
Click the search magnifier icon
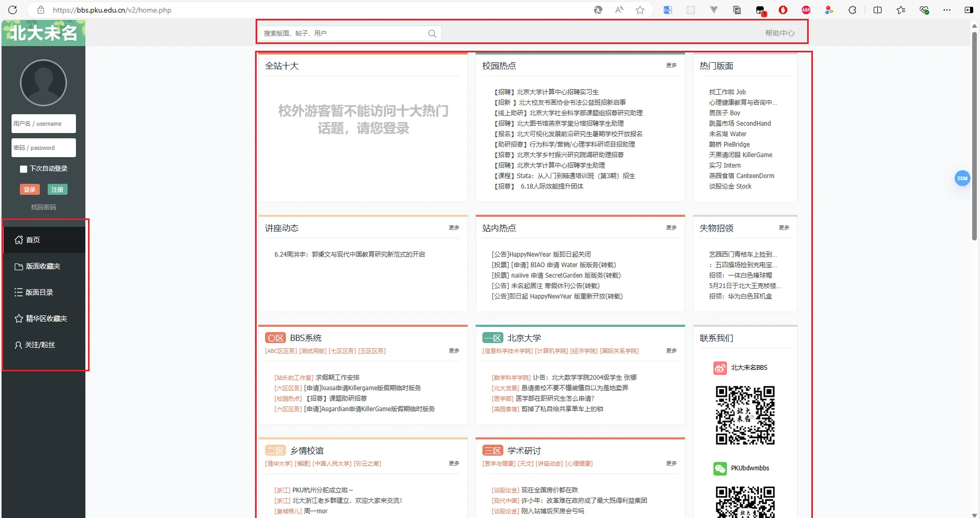click(432, 34)
